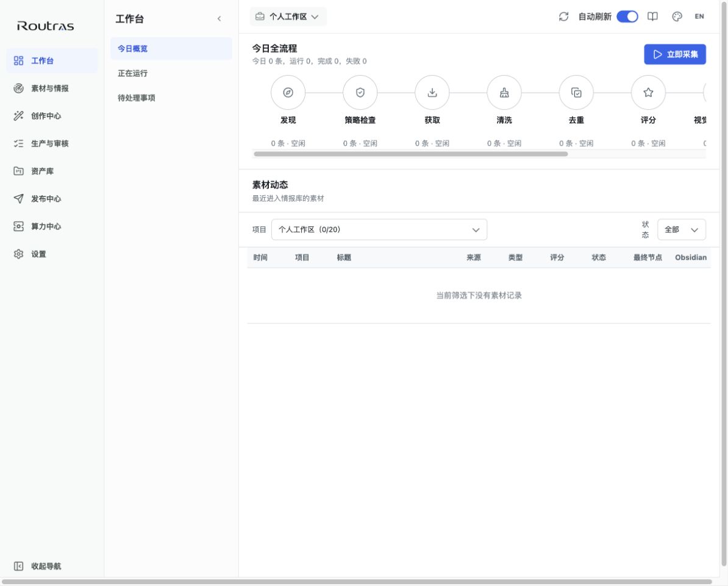This screenshot has width=728, height=586.
Task: Expand the 个人工作区 workspace dropdown at top
Action: coord(288,16)
